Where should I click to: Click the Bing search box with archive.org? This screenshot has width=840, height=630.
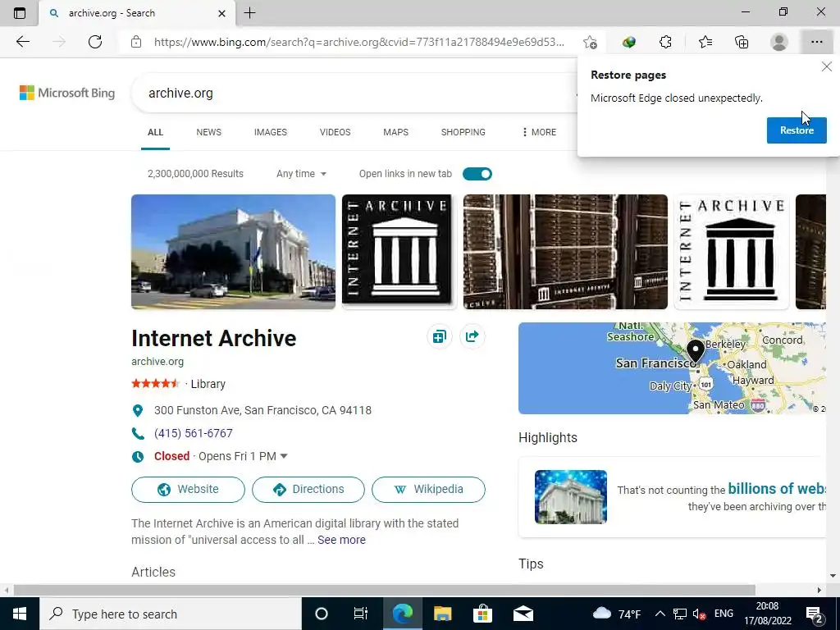(x=354, y=94)
